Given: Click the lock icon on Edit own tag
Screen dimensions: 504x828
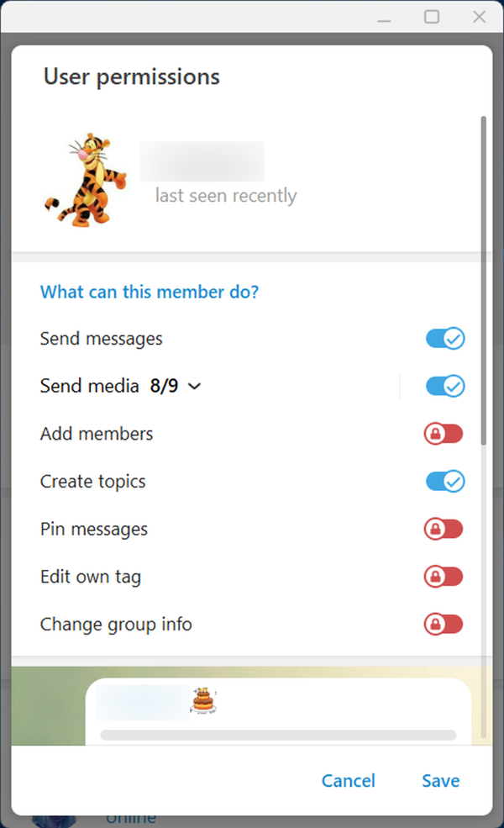Looking at the screenshot, I should pos(435,577).
